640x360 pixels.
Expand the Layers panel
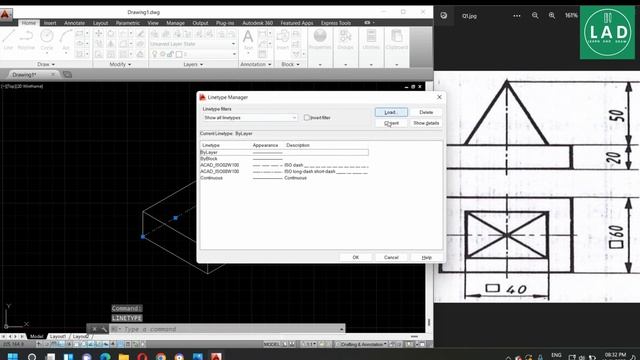[x=193, y=64]
